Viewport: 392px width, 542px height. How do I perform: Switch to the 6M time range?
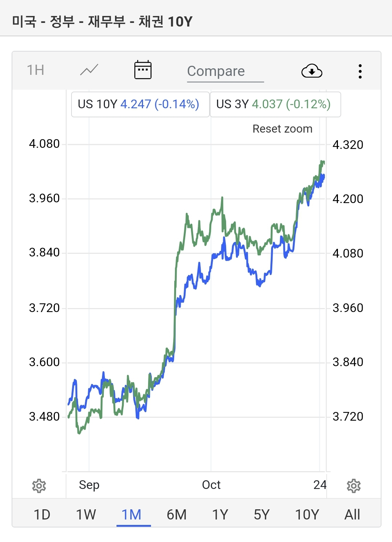click(177, 514)
